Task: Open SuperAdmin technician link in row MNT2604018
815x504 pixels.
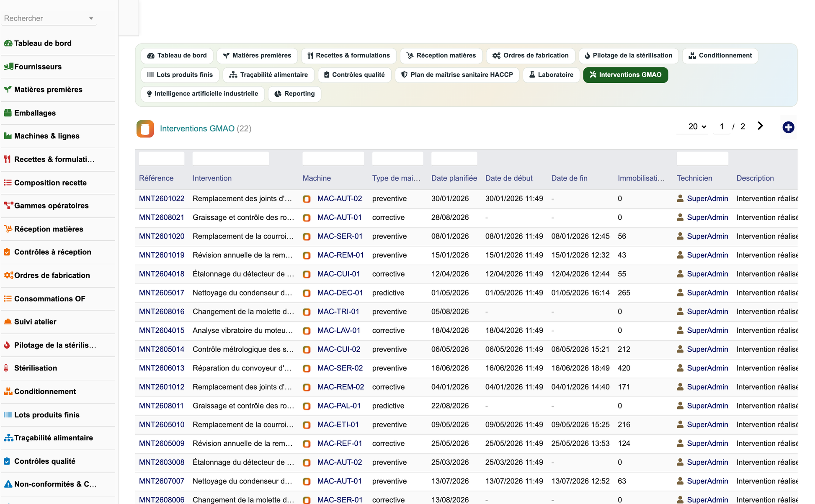Action: tap(707, 274)
